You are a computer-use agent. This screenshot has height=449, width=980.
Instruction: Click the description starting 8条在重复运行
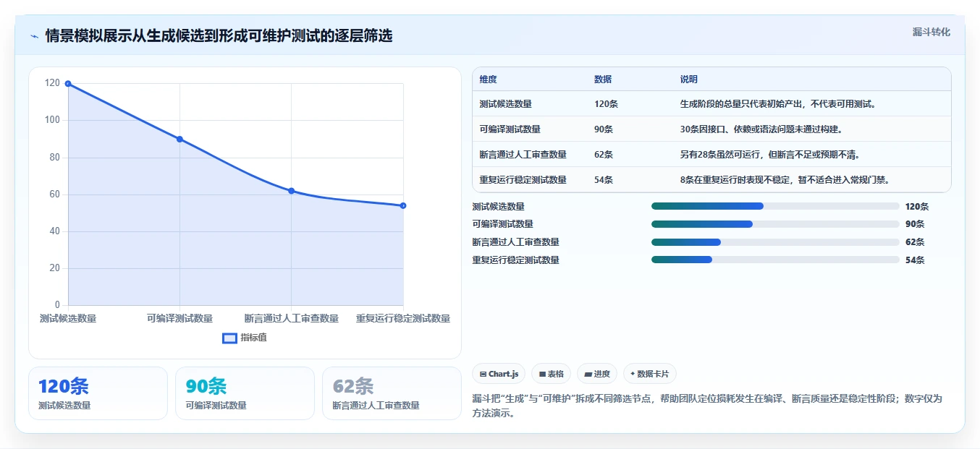pyautogui.click(x=785, y=180)
